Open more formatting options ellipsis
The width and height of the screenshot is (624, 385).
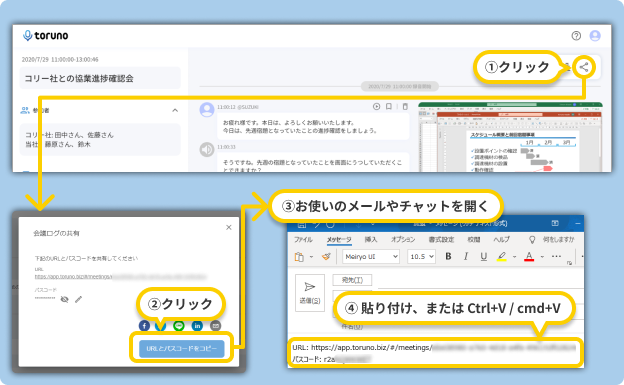click(x=556, y=256)
